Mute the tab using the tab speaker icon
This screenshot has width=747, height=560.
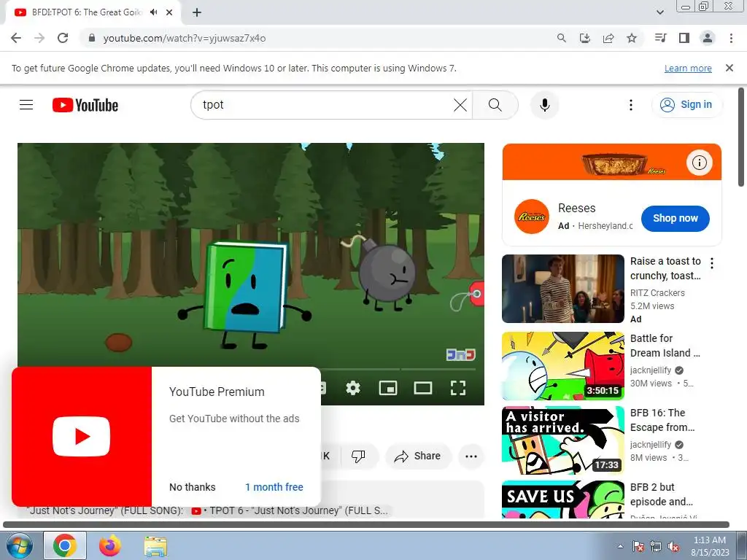click(153, 12)
